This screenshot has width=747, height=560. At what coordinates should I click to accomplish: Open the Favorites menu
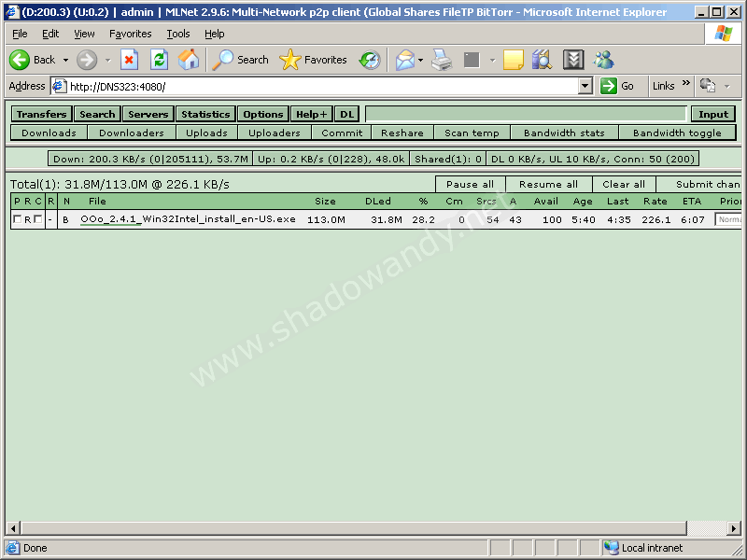pos(130,34)
